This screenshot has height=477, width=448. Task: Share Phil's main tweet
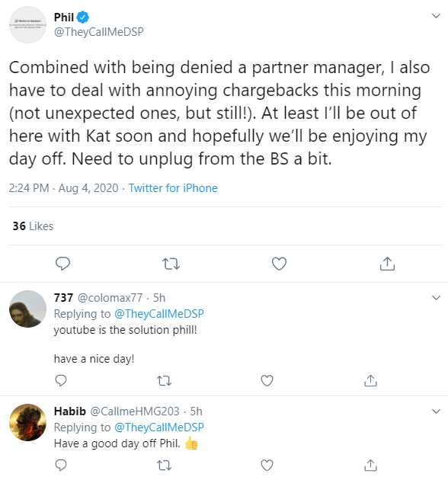[387, 264]
